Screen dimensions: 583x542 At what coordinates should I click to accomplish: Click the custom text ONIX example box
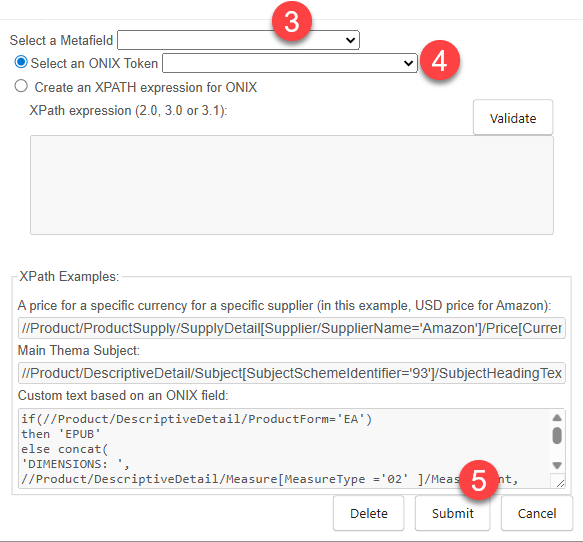285,448
